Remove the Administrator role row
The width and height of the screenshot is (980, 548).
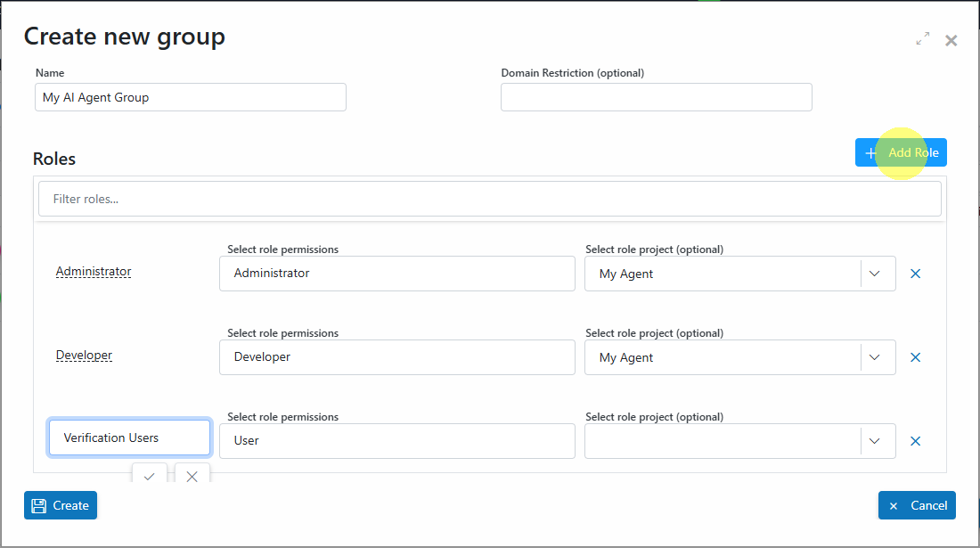[916, 274]
